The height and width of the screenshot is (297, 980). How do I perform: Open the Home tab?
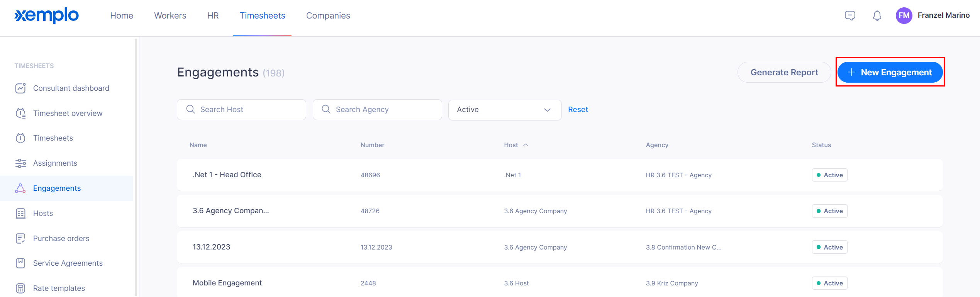tap(122, 15)
